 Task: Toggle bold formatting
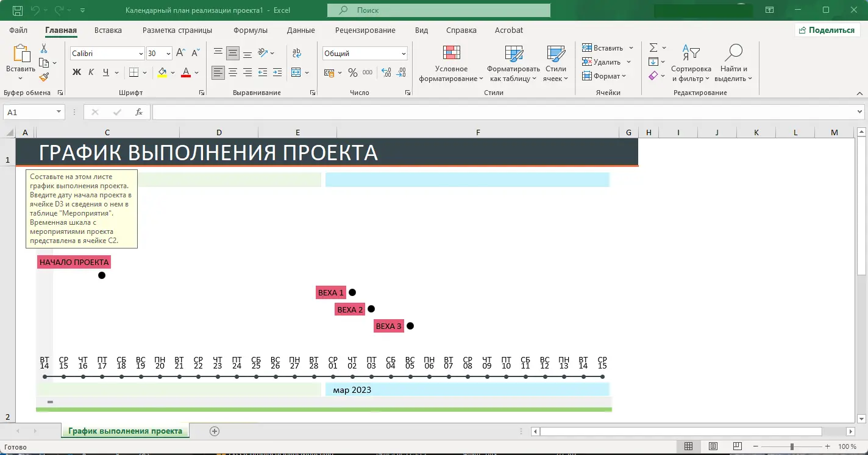[76, 72]
